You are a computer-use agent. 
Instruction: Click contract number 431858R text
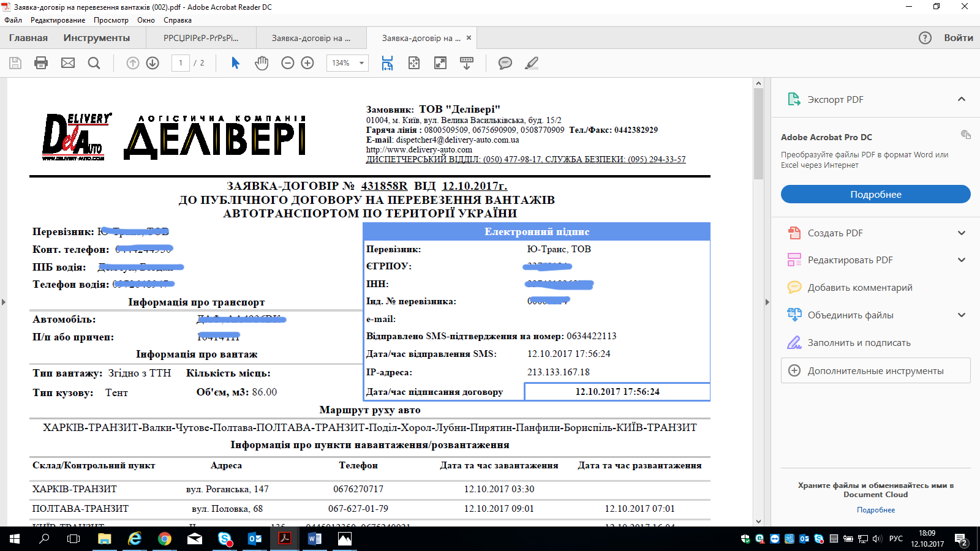tap(384, 186)
